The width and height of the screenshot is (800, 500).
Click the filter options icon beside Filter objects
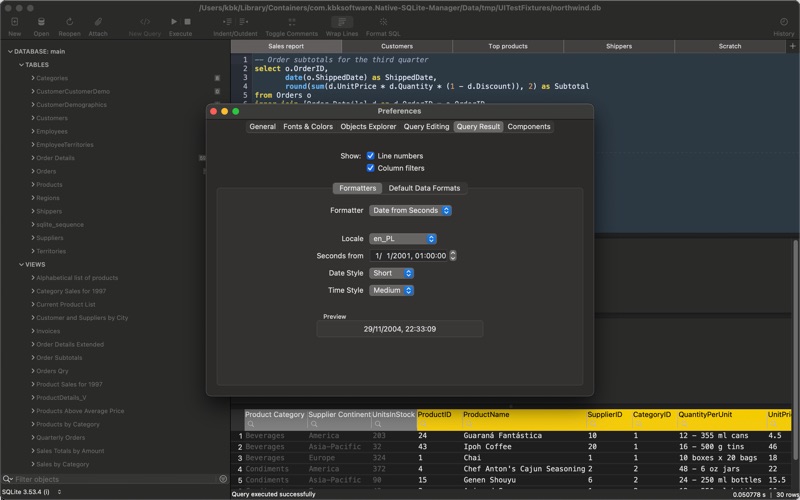coord(223,479)
